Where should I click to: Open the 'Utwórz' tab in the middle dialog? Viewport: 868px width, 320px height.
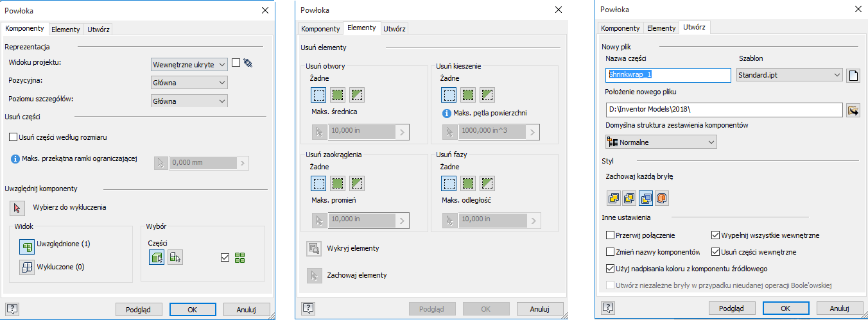394,29
